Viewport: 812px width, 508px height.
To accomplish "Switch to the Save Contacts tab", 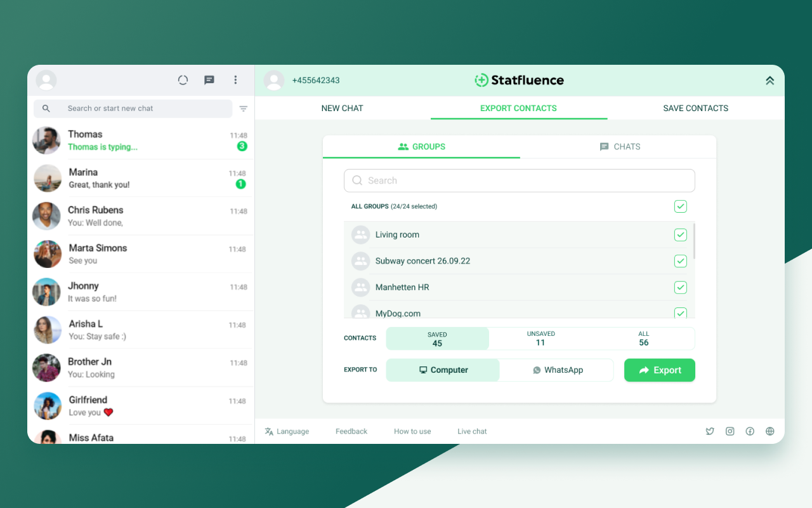I will pyautogui.click(x=695, y=108).
